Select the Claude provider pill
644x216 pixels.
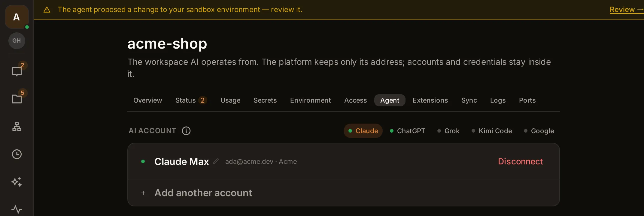pos(363,131)
